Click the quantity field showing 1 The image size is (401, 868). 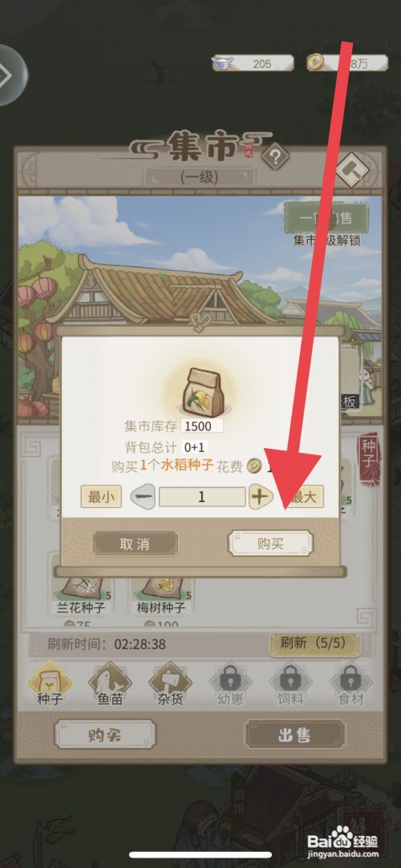tap(202, 497)
